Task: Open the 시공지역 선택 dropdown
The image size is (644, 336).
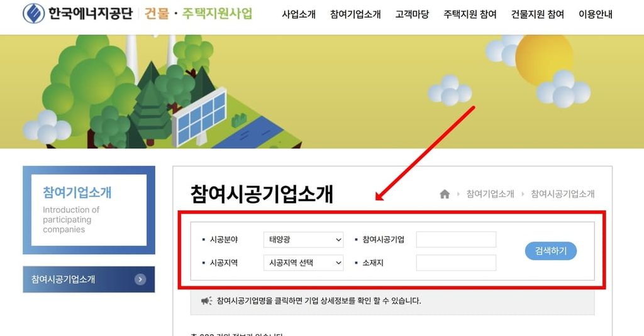Action: (x=303, y=263)
